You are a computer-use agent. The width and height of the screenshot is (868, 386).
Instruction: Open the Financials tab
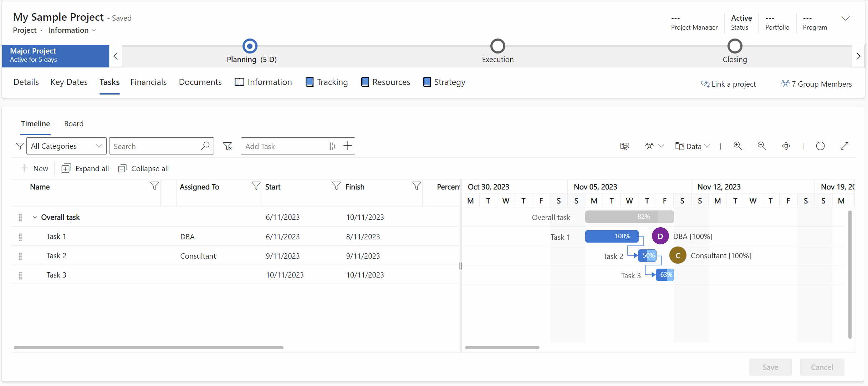click(148, 82)
